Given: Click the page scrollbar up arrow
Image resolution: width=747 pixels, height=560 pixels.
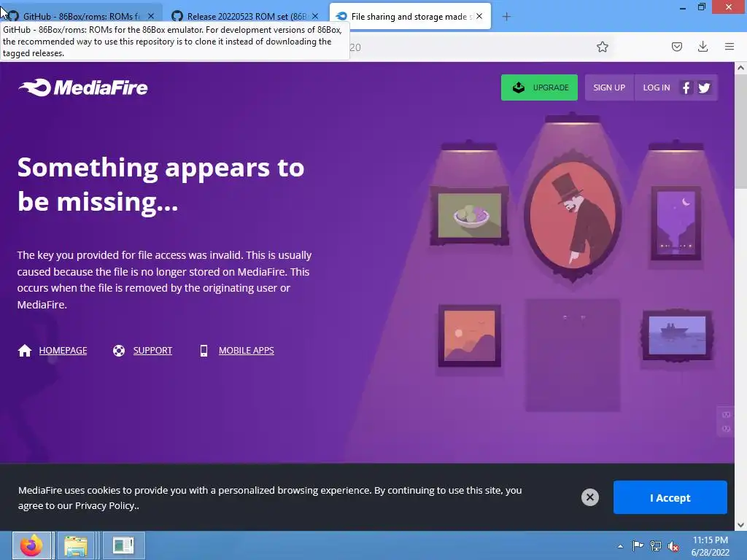Looking at the screenshot, I should click(741, 68).
